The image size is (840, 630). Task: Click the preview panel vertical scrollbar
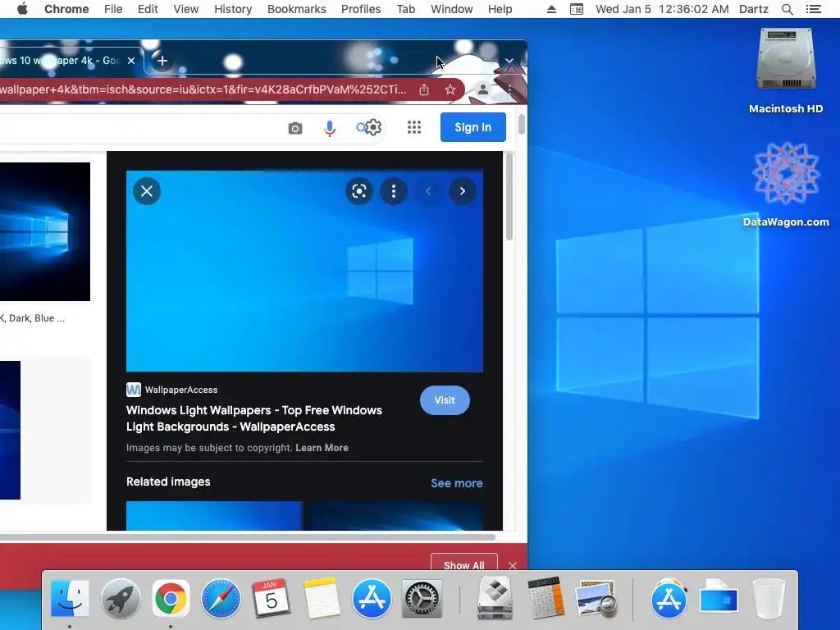pyautogui.click(x=509, y=197)
